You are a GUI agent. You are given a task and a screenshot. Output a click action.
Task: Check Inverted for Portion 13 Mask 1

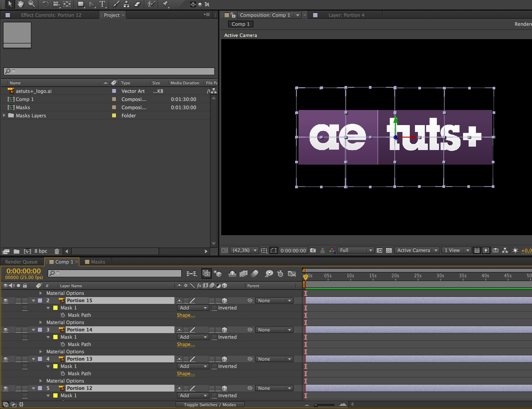coord(214,366)
